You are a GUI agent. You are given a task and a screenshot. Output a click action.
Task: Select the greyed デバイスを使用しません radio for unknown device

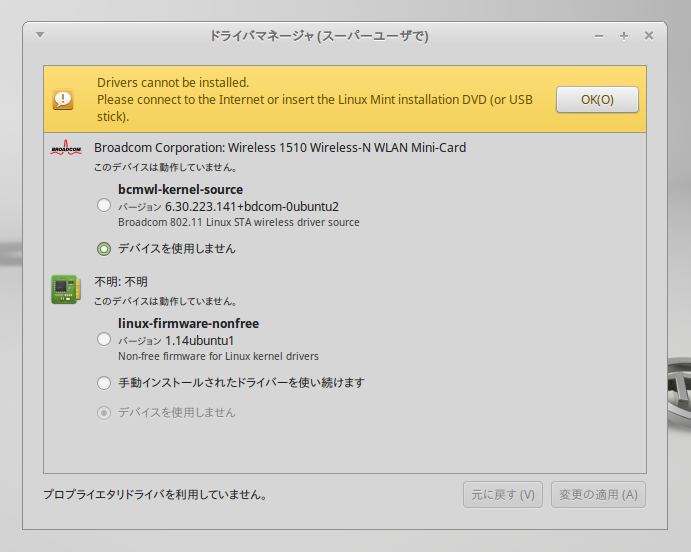(x=104, y=413)
